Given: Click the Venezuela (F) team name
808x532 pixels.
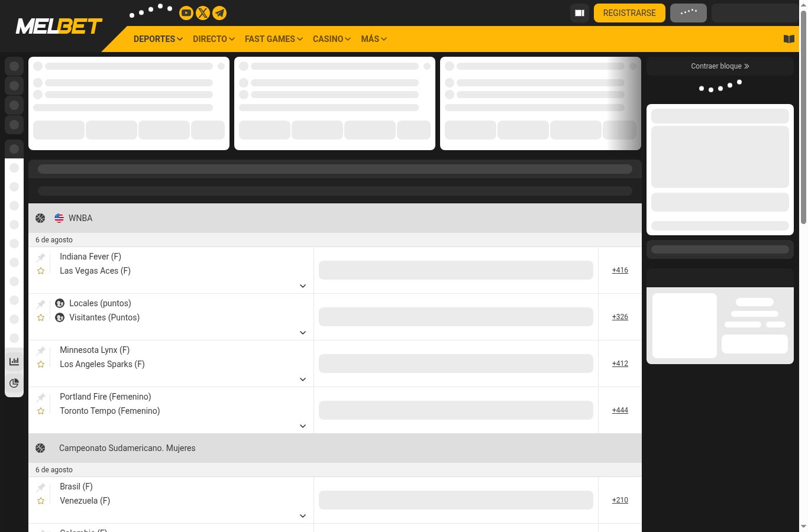Looking at the screenshot, I should click(x=85, y=501).
